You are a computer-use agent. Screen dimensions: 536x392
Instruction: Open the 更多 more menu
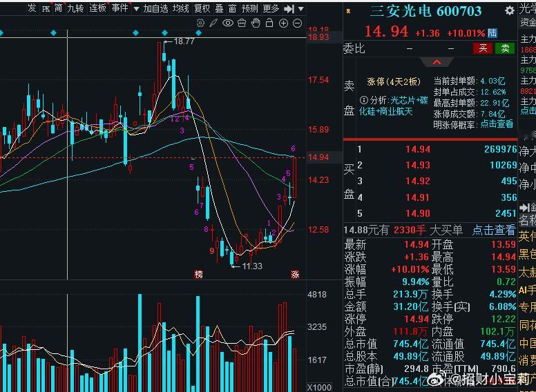tap(271, 8)
